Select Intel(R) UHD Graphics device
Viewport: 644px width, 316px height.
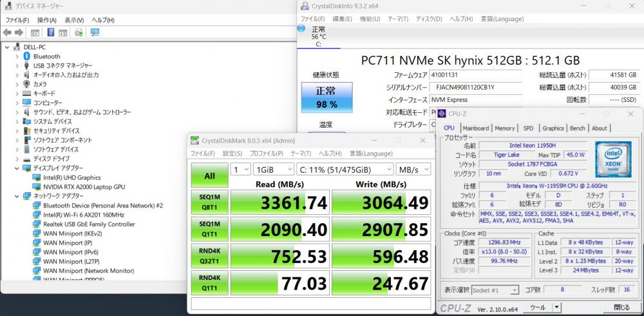[72, 178]
